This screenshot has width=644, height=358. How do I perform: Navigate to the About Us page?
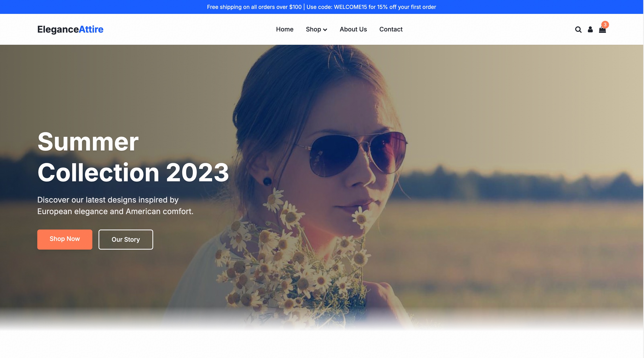353,29
